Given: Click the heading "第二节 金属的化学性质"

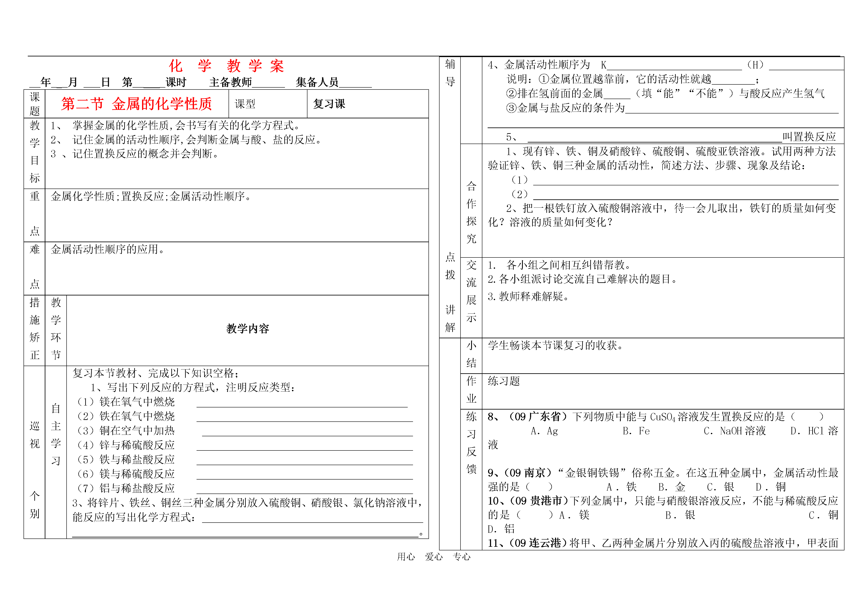Looking at the screenshot, I should [x=137, y=104].
